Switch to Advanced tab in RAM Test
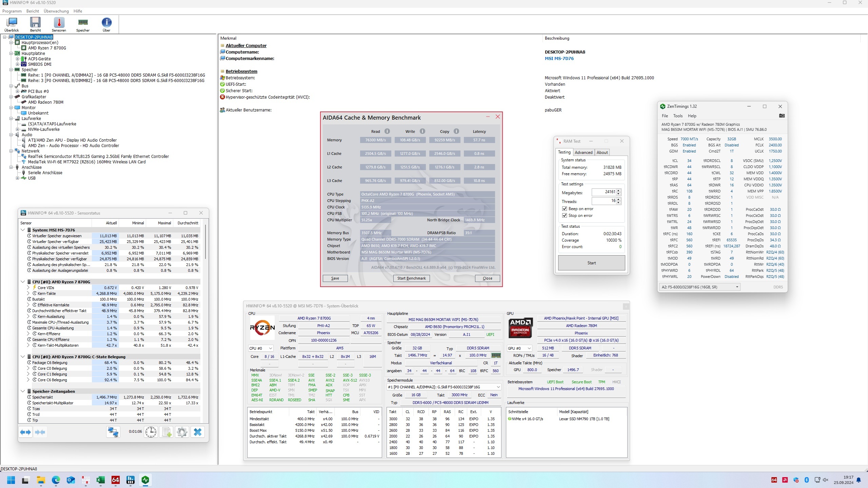The width and height of the screenshot is (868, 488). pos(584,152)
